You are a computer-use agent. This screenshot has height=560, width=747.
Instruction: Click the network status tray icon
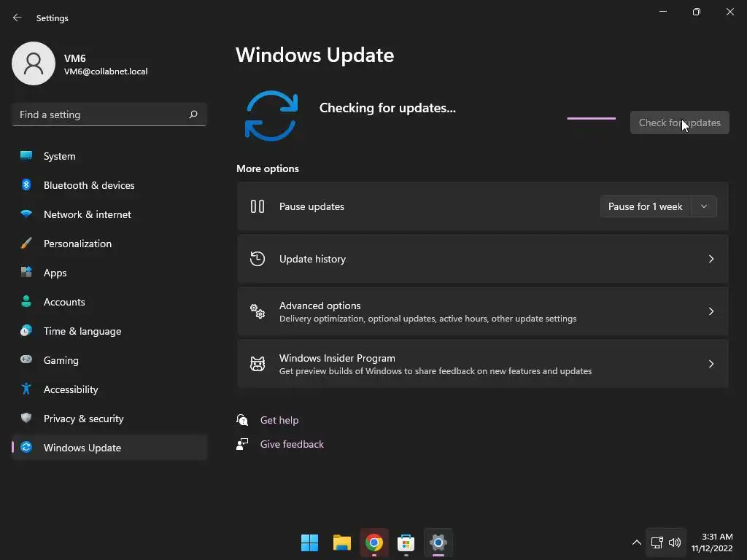coord(657,542)
